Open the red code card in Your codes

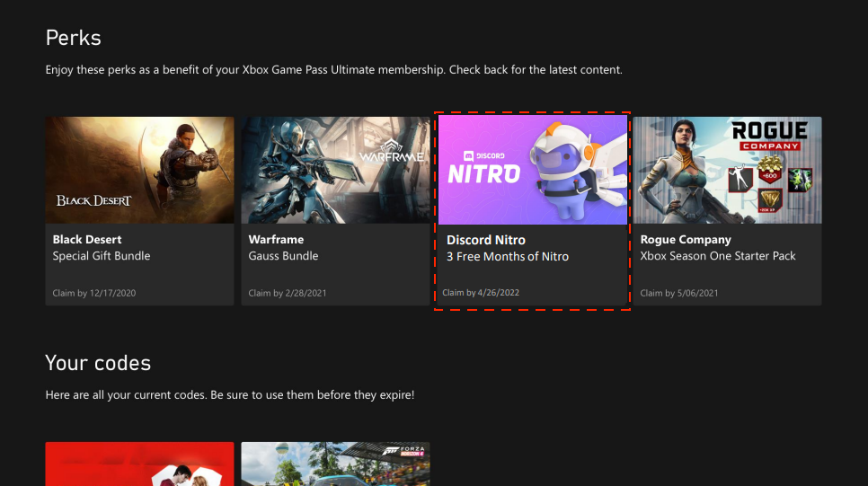coord(139,464)
